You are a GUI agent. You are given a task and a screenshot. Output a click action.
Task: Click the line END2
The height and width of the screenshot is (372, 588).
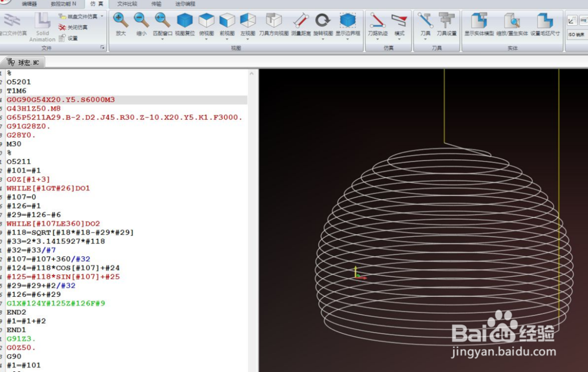16,312
